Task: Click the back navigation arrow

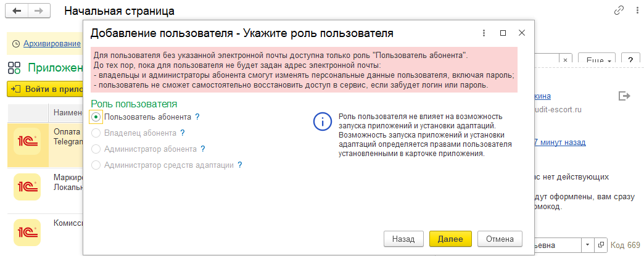Action: pyautogui.click(x=17, y=11)
